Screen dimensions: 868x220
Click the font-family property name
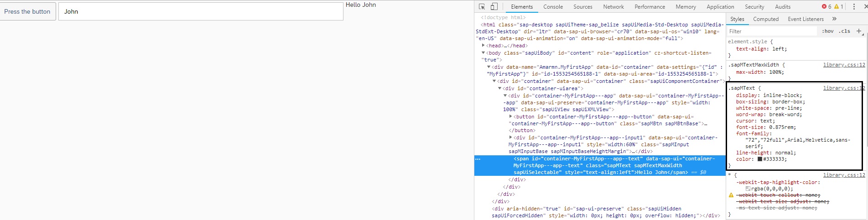click(753, 133)
